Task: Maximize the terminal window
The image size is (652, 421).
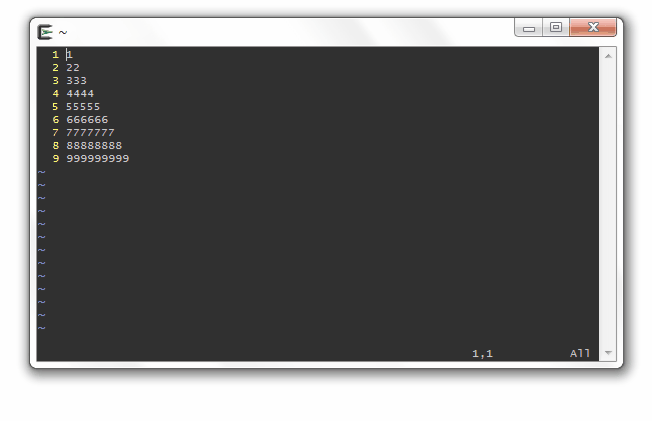Action: [556, 27]
